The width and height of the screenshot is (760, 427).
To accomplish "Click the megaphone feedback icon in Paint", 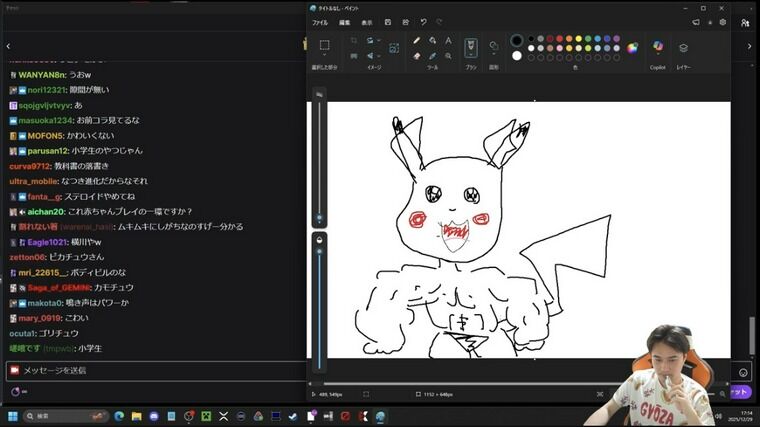I will tap(696, 22).
